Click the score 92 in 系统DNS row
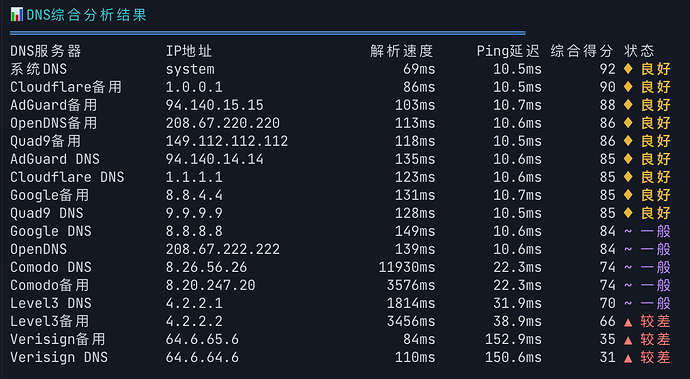This screenshot has height=379, width=690. tap(608, 69)
